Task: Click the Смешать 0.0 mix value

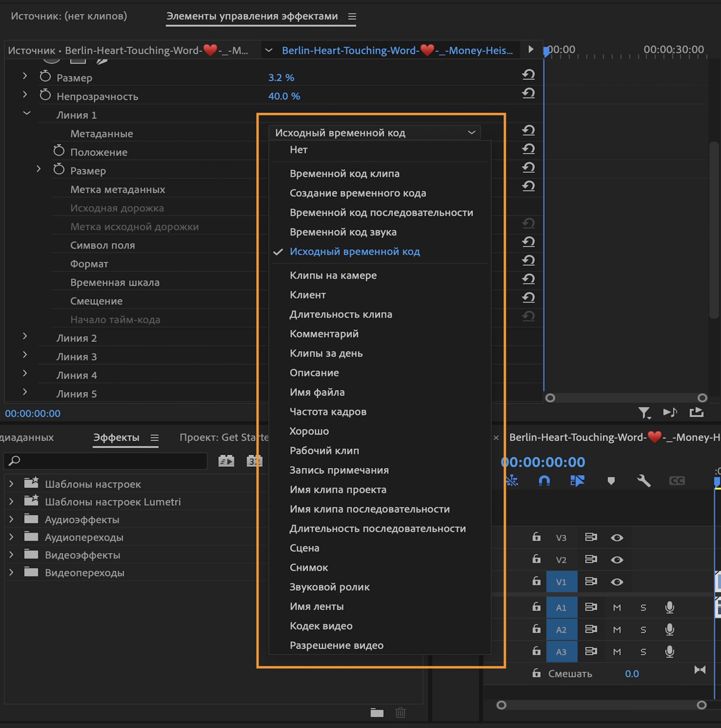Action: 632,674
